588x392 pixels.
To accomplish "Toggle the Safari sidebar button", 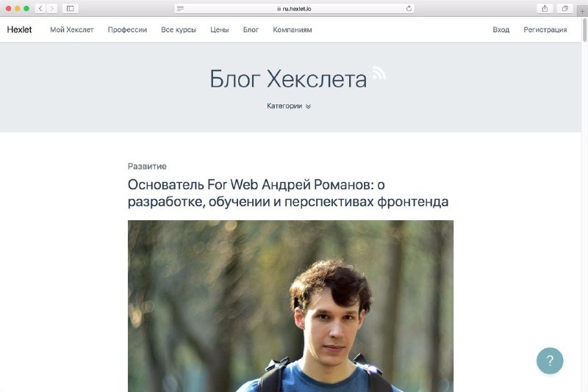I will (70, 8).
